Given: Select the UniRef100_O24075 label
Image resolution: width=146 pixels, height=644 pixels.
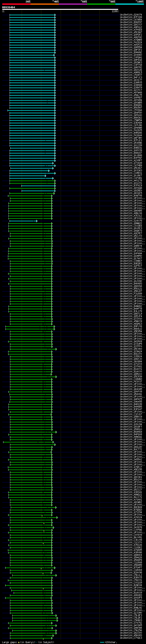Looking at the screenshot, I should [x=131, y=221].
